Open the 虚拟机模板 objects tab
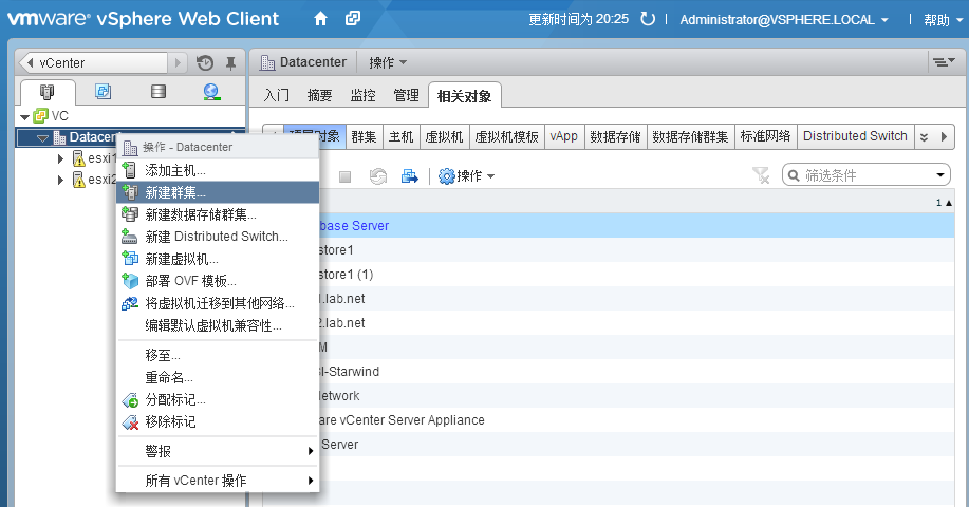This screenshot has height=508, width=970. pyautogui.click(x=507, y=137)
